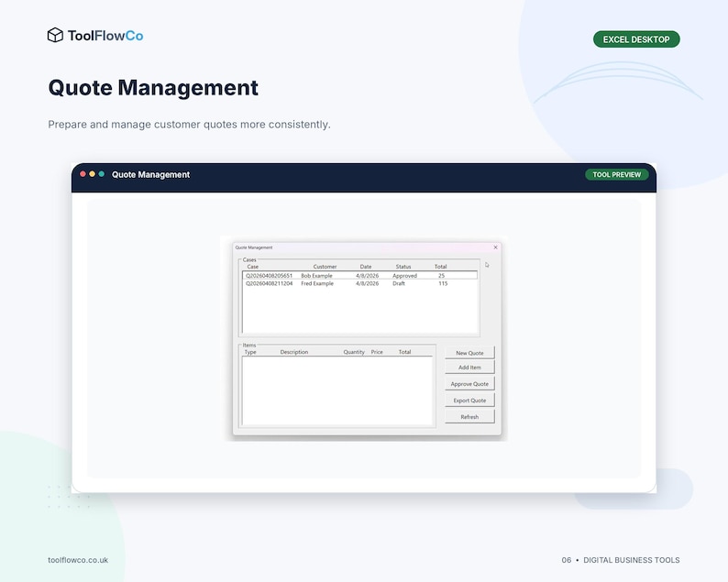The width and height of the screenshot is (728, 582).
Task: Click customer name Bob Example
Action: (x=316, y=276)
